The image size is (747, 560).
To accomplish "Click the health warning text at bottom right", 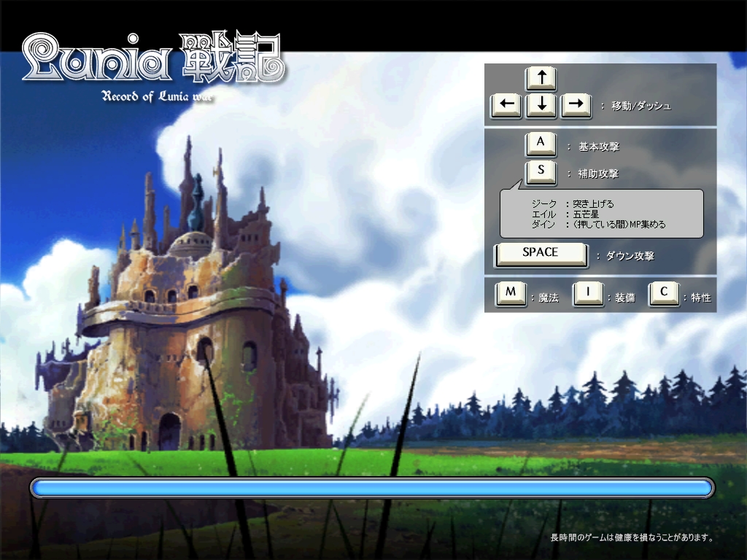I will (x=631, y=538).
